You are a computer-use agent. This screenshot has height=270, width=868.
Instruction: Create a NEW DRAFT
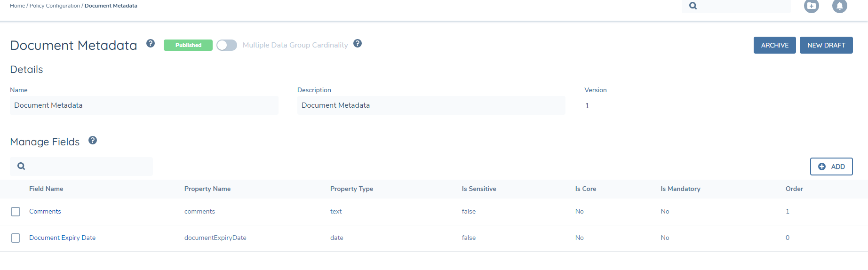pyautogui.click(x=826, y=45)
